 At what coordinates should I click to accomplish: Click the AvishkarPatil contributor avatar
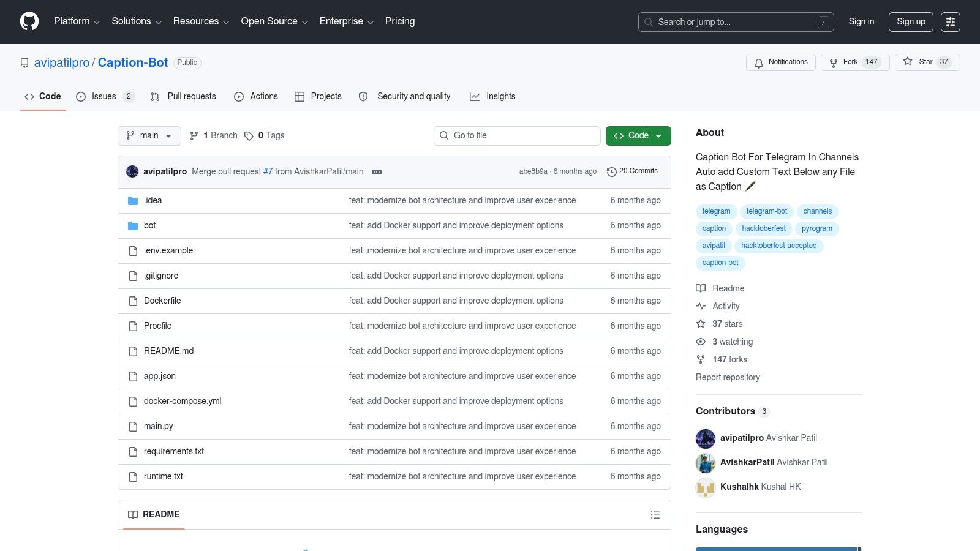pos(706,463)
